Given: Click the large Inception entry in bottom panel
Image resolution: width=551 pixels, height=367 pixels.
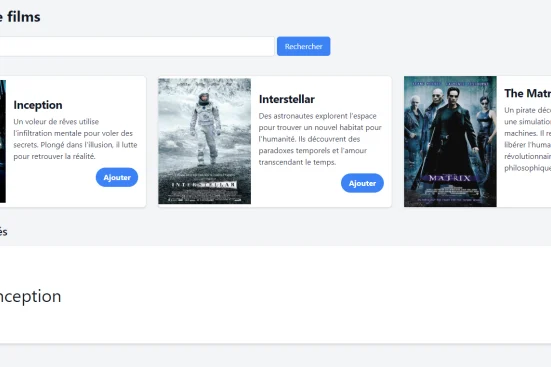Looking at the screenshot, I should (x=31, y=296).
